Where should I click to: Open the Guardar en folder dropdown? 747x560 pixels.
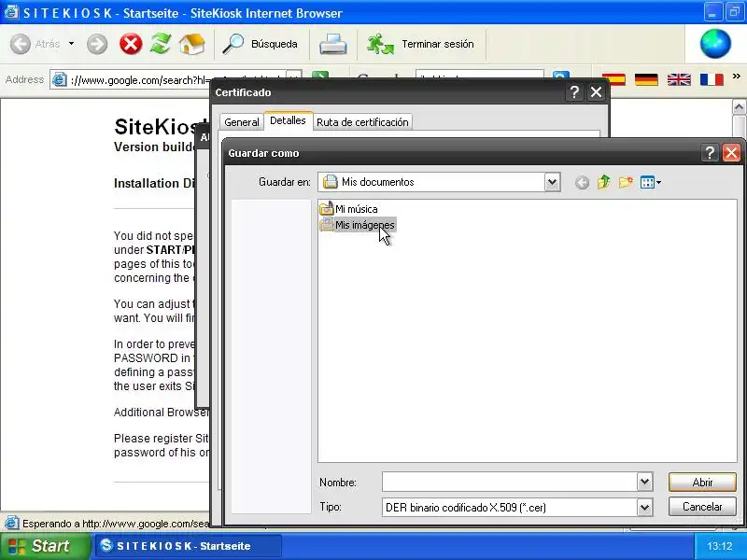tap(552, 182)
